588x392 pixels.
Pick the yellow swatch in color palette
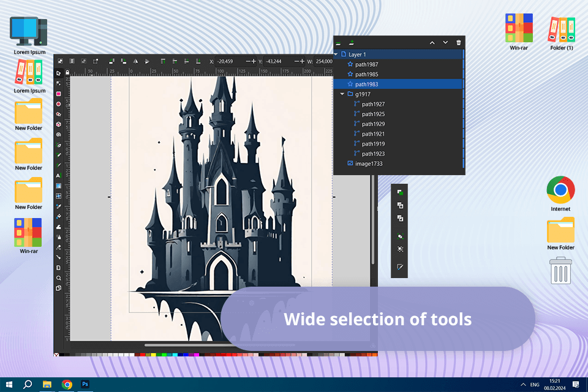(153, 355)
